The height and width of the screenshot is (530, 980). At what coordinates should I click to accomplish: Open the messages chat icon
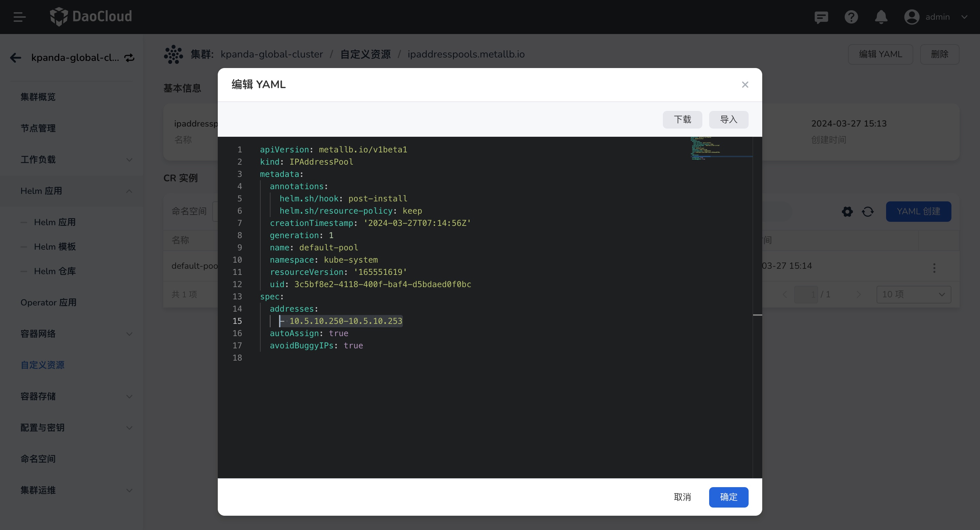pyautogui.click(x=821, y=17)
